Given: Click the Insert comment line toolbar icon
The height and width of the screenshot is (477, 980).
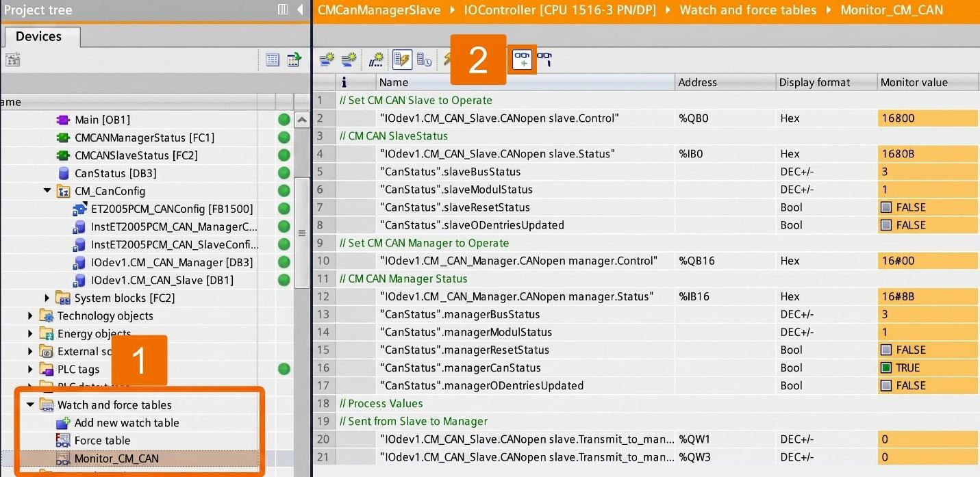Looking at the screenshot, I should tap(376, 60).
